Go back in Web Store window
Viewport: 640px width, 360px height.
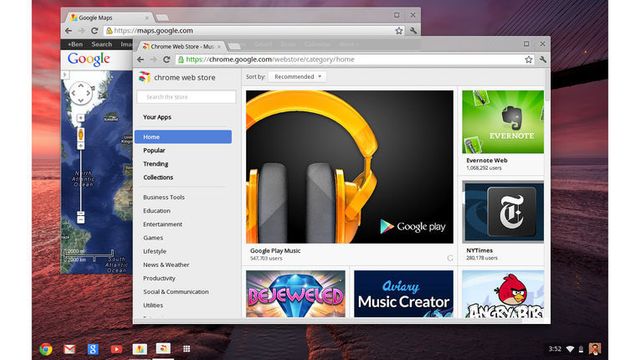140,60
